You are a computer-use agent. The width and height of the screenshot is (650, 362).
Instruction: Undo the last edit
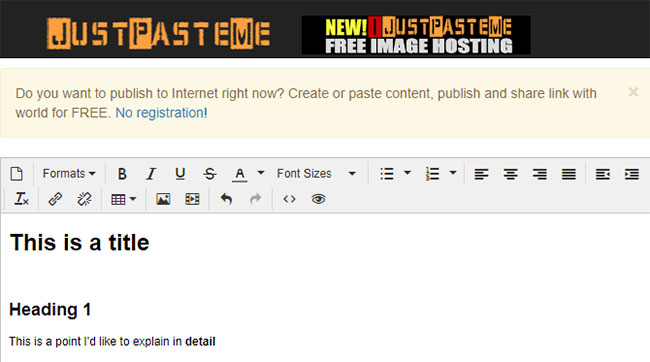click(x=226, y=199)
